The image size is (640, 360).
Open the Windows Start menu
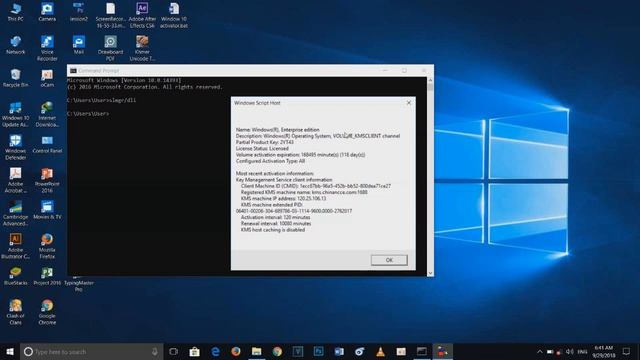(x=10, y=351)
